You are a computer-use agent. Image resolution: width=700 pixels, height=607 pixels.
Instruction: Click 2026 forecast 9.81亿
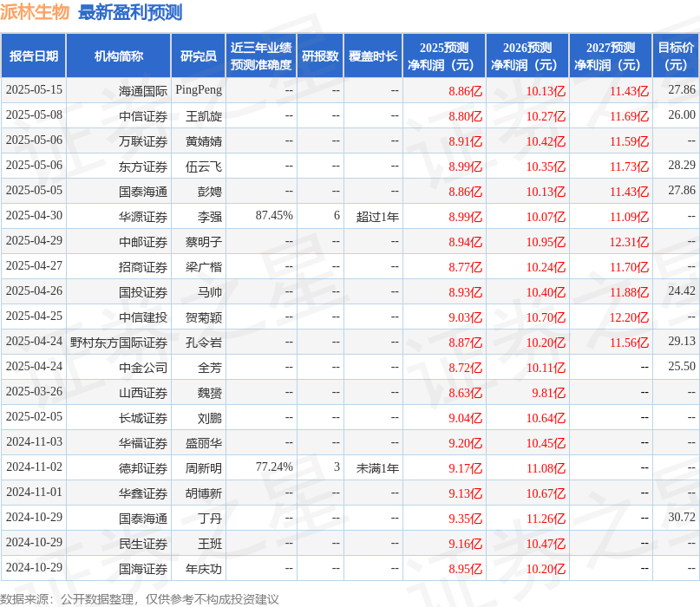coord(549,393)
